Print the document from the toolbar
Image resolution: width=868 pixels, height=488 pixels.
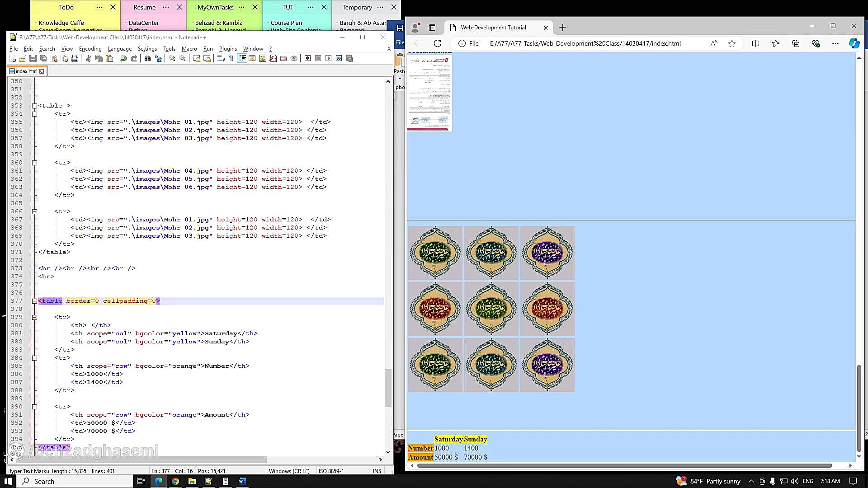(75, 58)
